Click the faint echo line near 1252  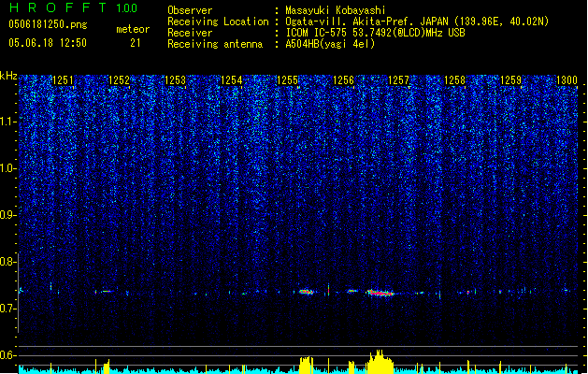(x=107, y=291)
